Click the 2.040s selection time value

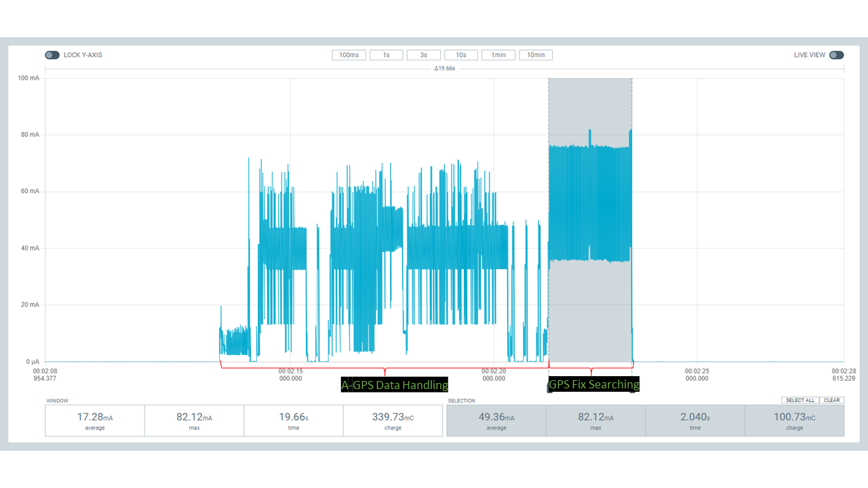click(695, 418)
